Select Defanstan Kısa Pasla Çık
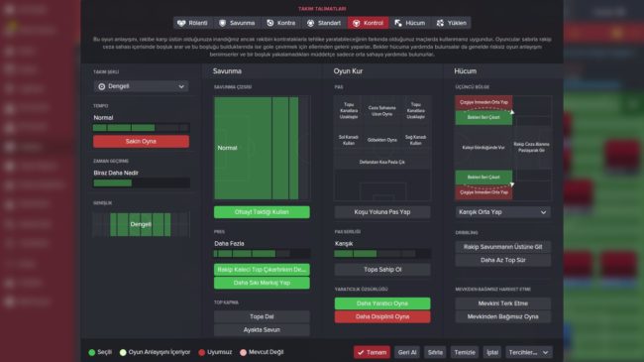The height and width of the screenshot is (362, 644). point(382,162)
